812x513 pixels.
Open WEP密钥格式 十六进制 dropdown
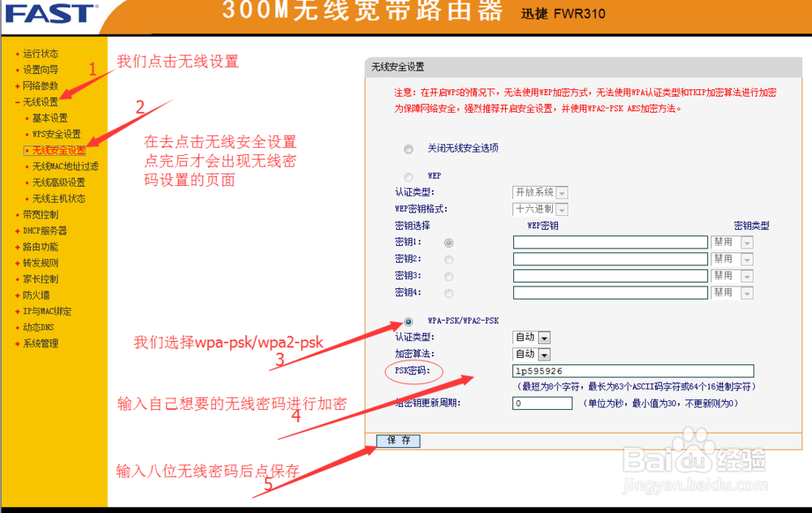click(540, 209)
